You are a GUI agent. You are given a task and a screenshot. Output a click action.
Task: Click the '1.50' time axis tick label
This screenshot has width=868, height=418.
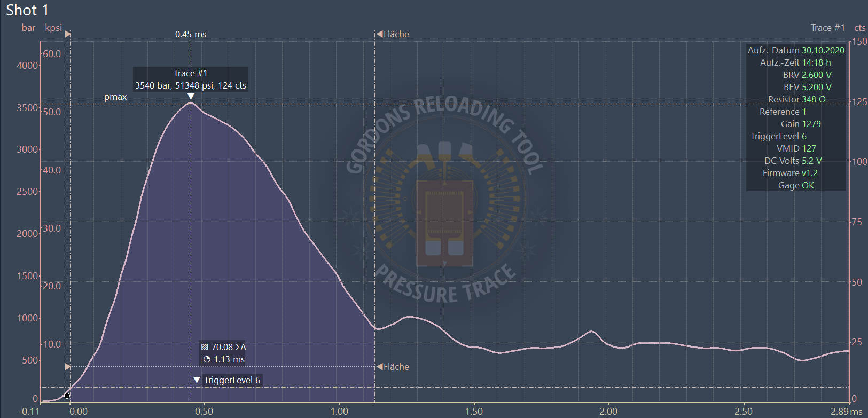(474, 411)
